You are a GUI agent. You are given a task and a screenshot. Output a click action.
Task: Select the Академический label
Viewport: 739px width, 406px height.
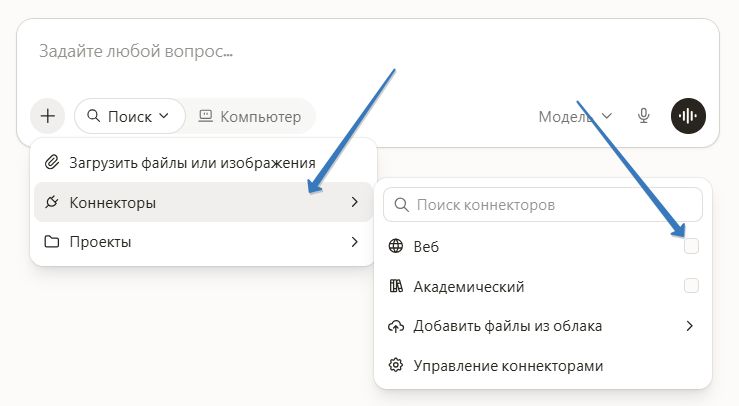point(469,287)
